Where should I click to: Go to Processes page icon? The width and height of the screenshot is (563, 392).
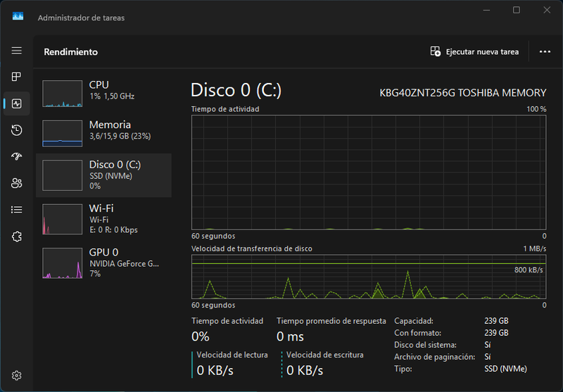click(x=16, y=77)
